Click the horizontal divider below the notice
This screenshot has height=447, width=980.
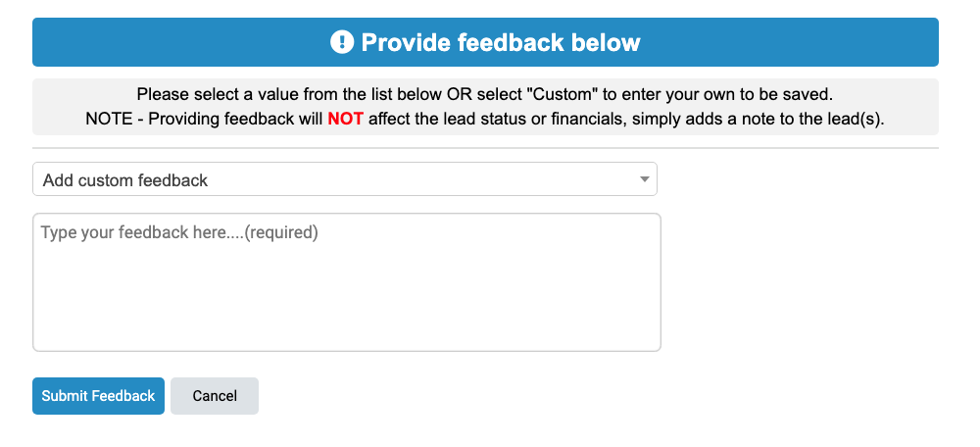click(485, 148)
